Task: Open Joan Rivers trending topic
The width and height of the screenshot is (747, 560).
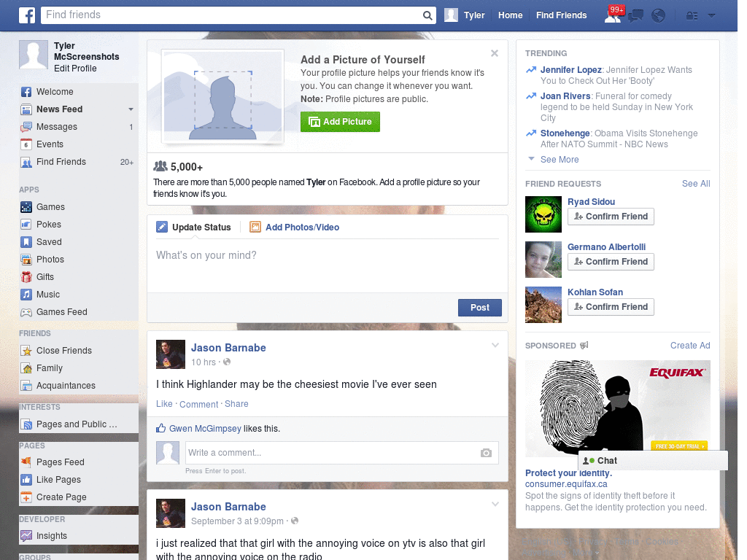Action: click(x=565, y=96)
